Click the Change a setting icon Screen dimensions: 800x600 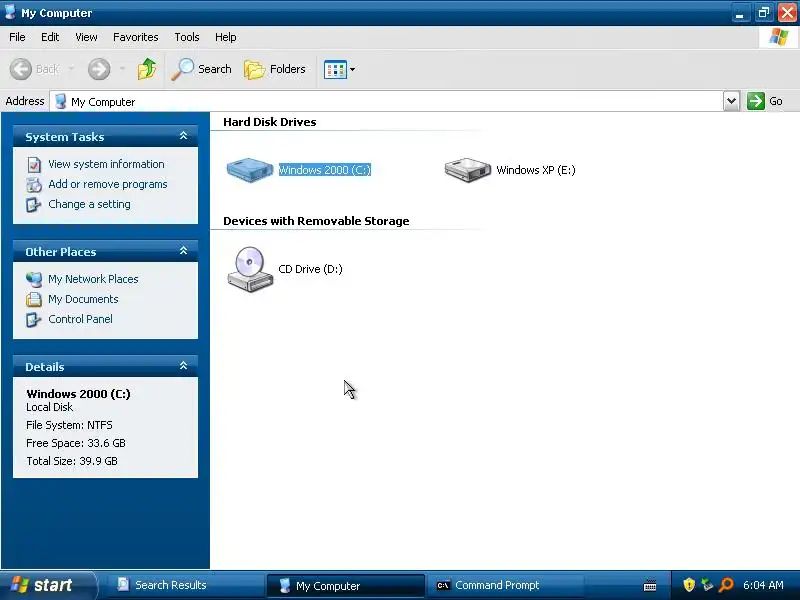(x=34, y=205)
